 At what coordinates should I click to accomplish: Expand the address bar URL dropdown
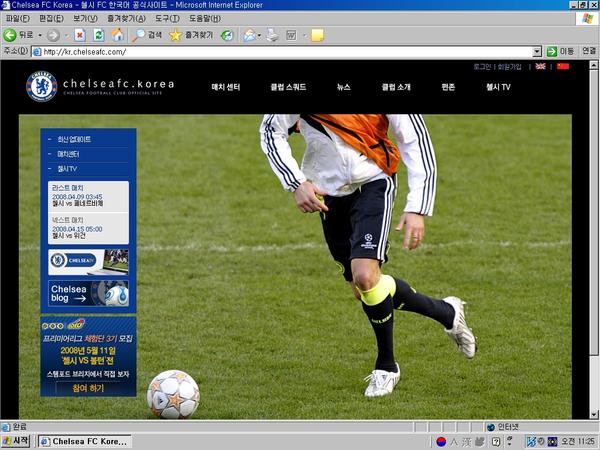[x=536, y=51]
